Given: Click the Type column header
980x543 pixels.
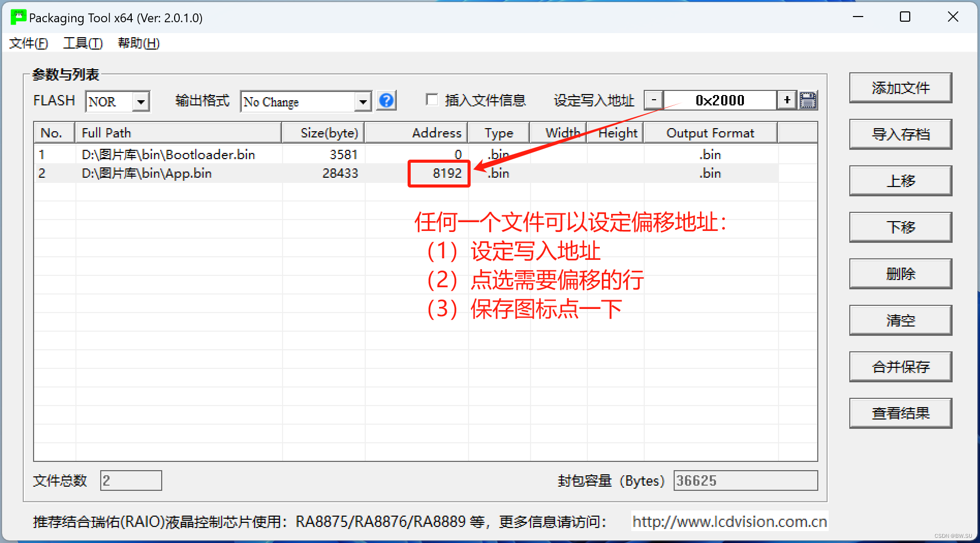Looking at the screenshot, I should pyautogui.click(x=499, y=133).
